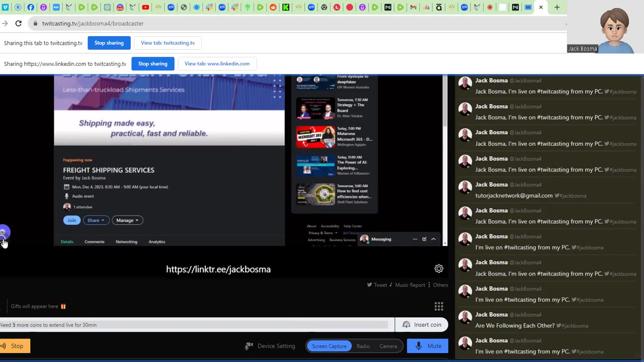Expand the Messaging panel chevron
The image size is (644, 362).
433,239
